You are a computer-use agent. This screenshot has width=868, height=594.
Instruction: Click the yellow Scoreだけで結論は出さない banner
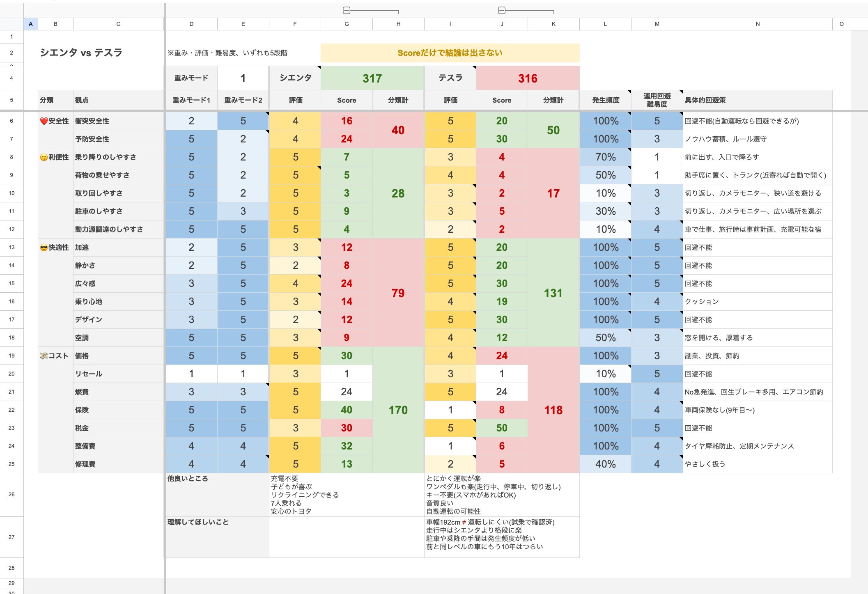(450, 53)
